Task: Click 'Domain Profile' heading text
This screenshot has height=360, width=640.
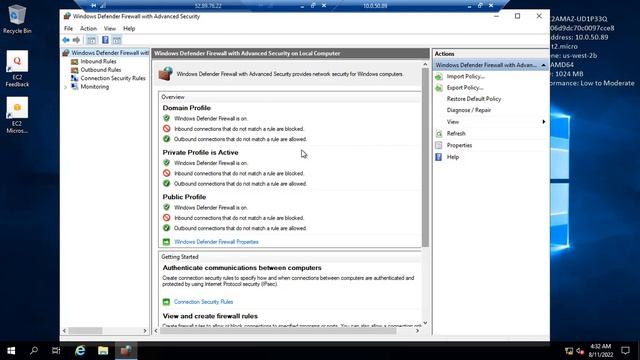Action: coord(187,108)
